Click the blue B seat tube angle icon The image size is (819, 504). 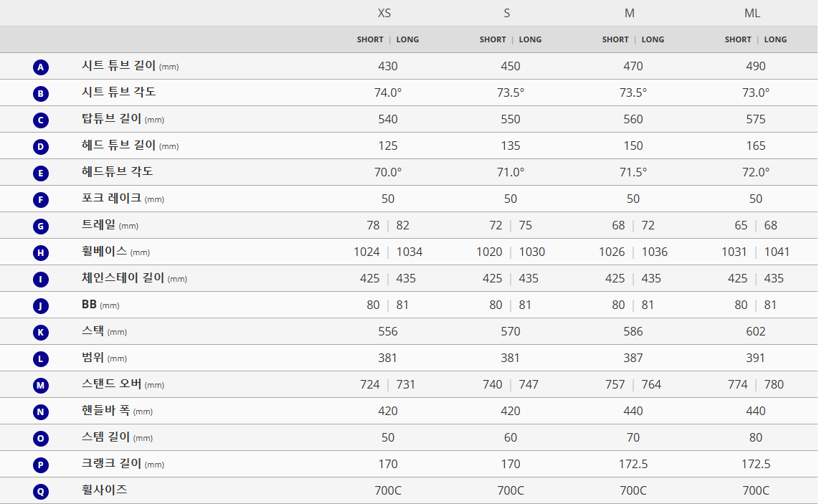coord(40,94)
